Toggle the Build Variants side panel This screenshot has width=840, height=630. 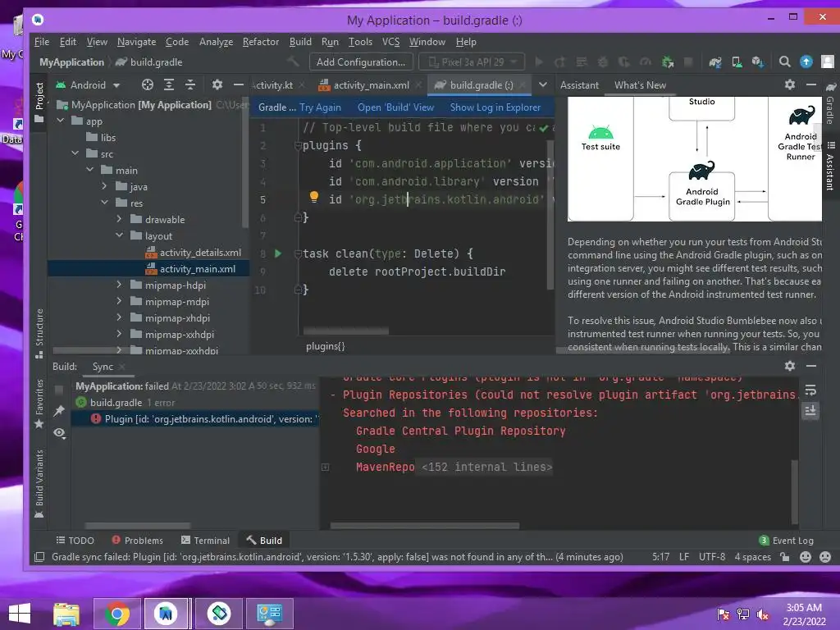39,484
